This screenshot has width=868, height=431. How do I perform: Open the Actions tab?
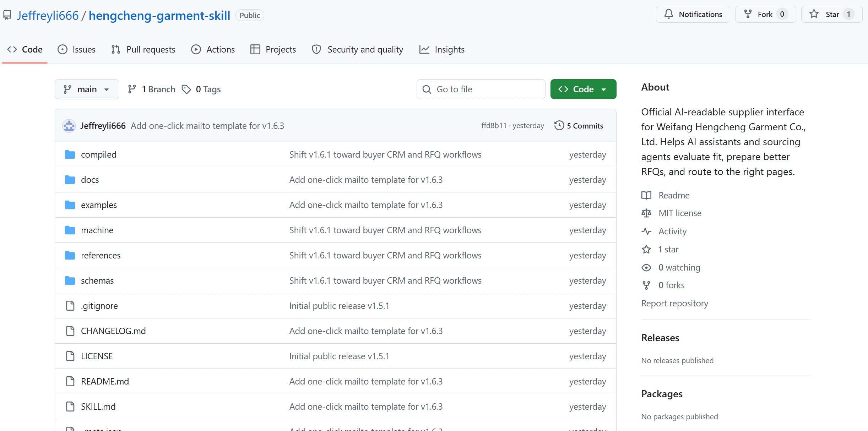point(213,49)
